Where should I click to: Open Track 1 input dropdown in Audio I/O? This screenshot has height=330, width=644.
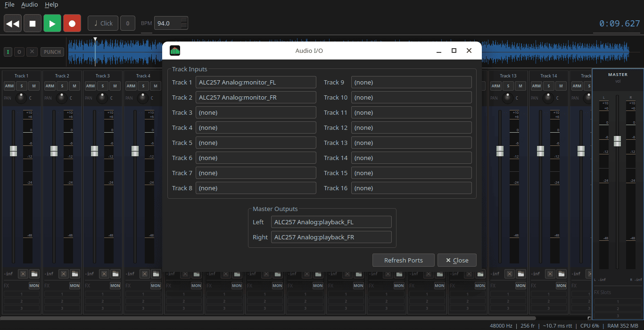(256, 82)
